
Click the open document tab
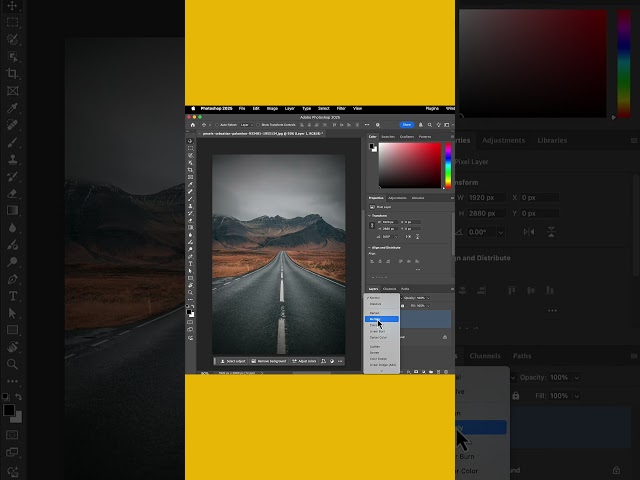262,133
